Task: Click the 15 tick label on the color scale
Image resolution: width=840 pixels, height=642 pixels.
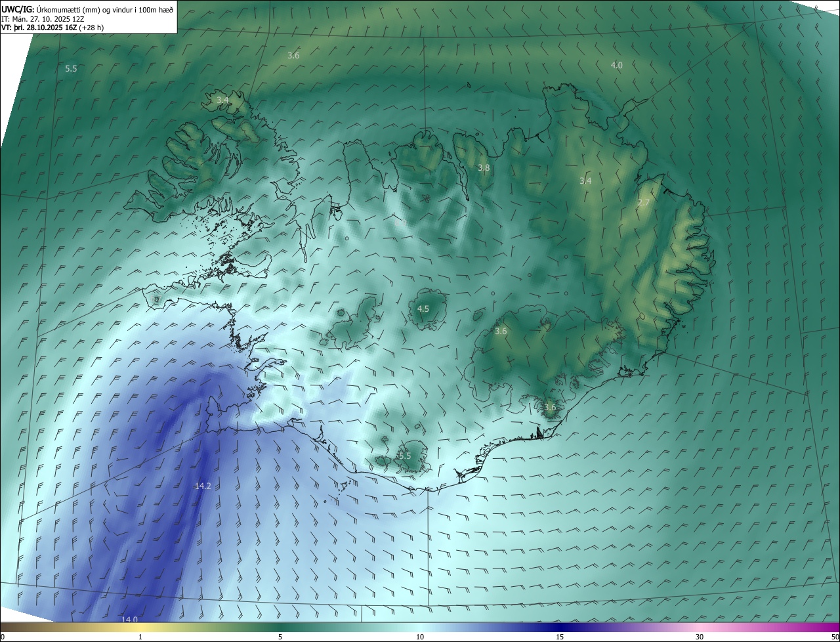Action: (x=560, y=637)
